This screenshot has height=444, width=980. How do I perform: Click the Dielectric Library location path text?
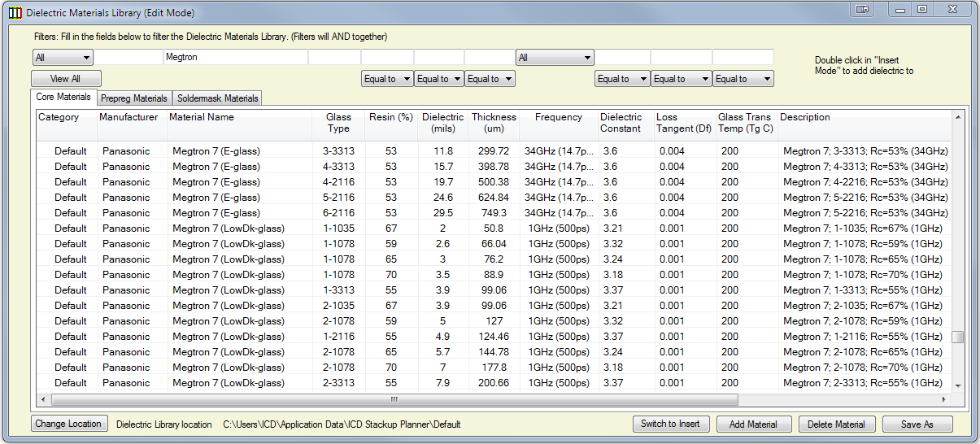(x=342, y=424)
